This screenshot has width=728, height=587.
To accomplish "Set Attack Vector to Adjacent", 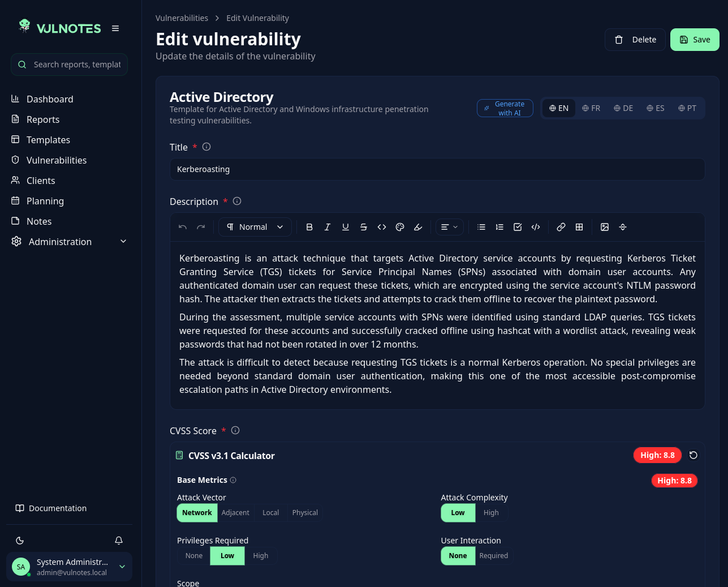I will (x=235, y=513).
